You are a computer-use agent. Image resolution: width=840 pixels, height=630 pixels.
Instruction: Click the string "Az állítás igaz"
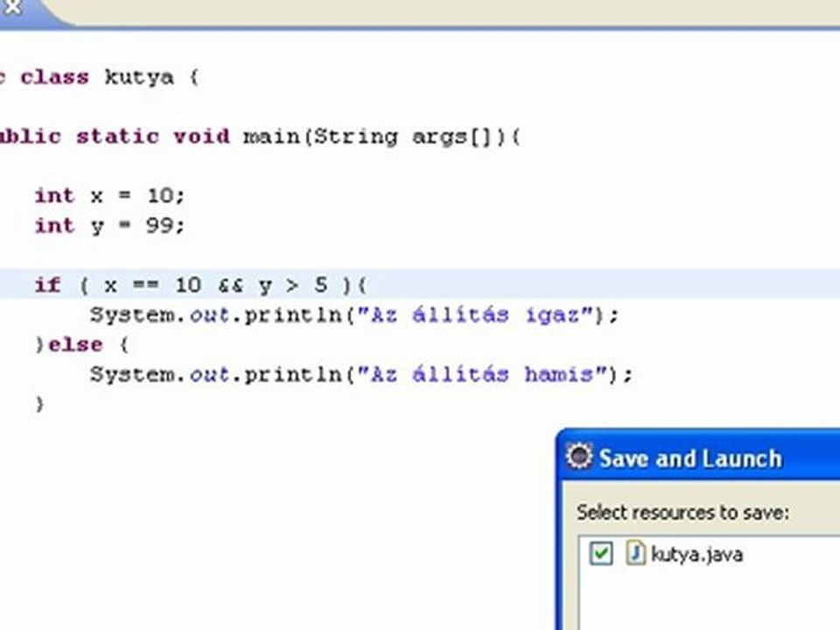coord(476,314)
